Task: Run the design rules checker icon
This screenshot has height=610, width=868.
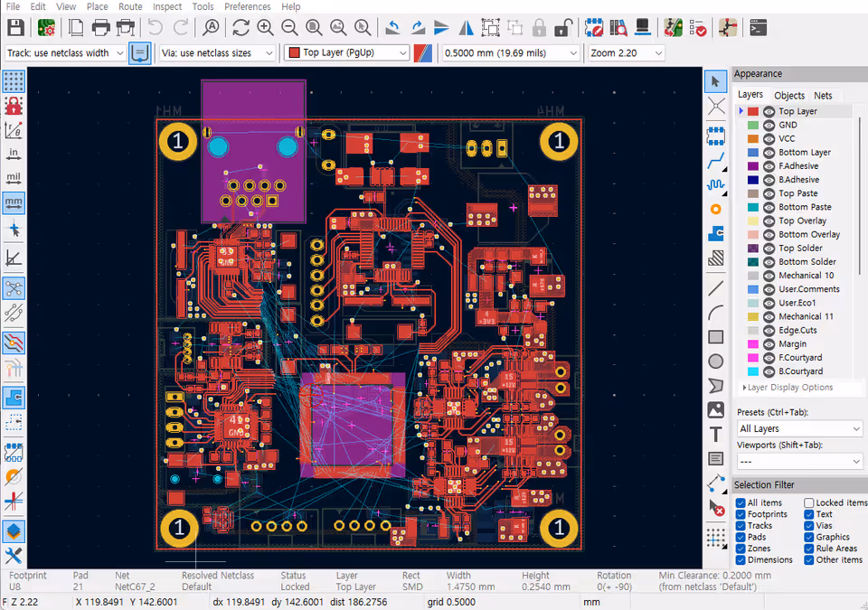Action: [697, 28]
